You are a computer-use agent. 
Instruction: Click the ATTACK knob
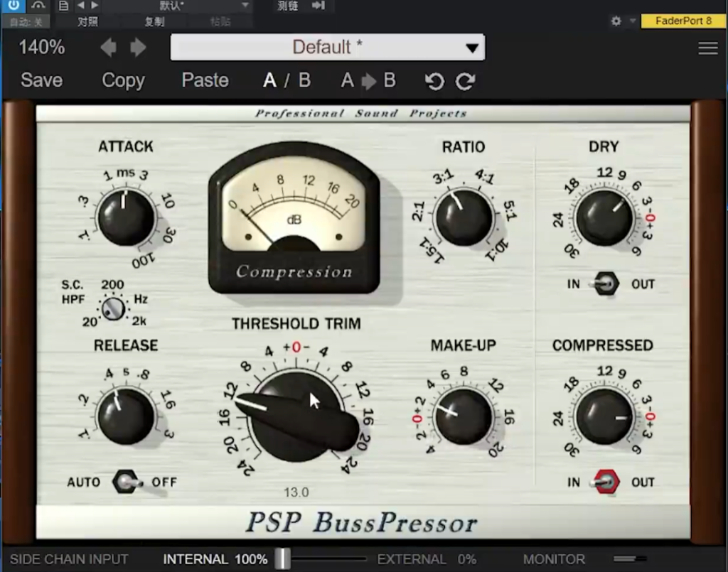126,217
